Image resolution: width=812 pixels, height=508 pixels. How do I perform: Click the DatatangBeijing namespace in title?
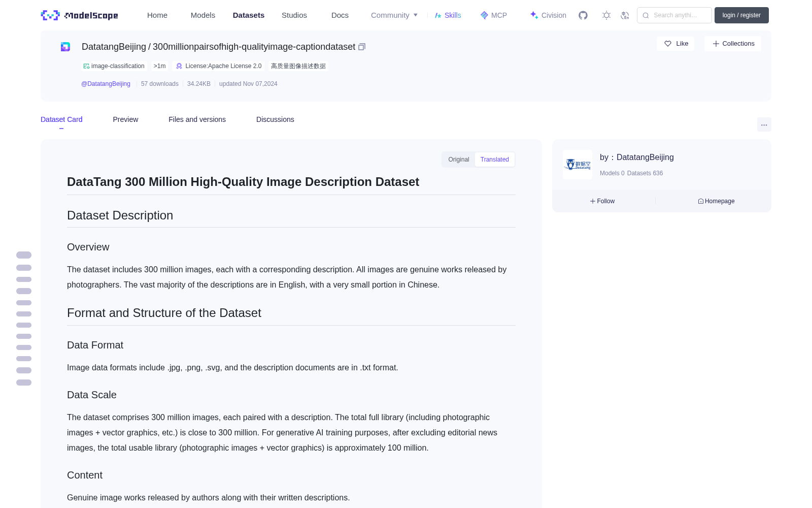tap(114, 47)
